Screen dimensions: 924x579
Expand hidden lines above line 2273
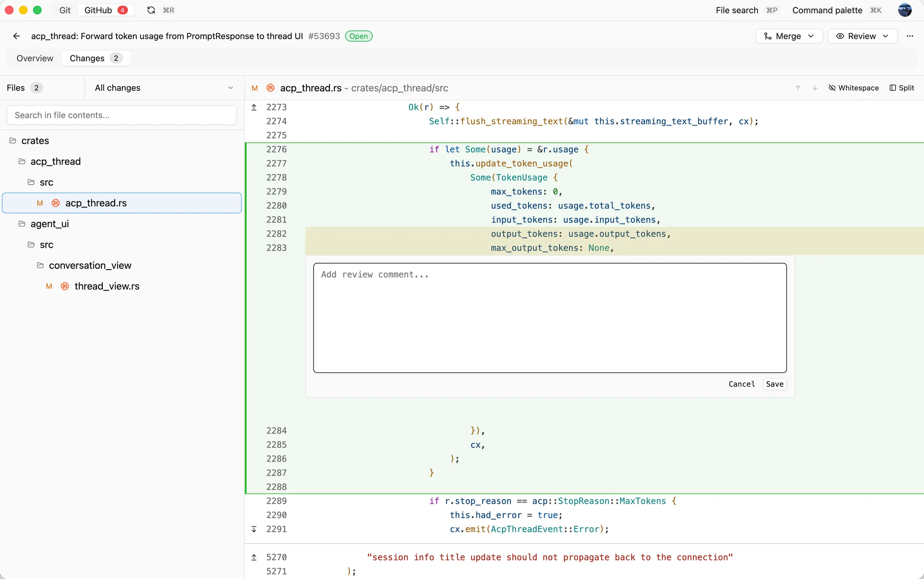tap(254, 107)
